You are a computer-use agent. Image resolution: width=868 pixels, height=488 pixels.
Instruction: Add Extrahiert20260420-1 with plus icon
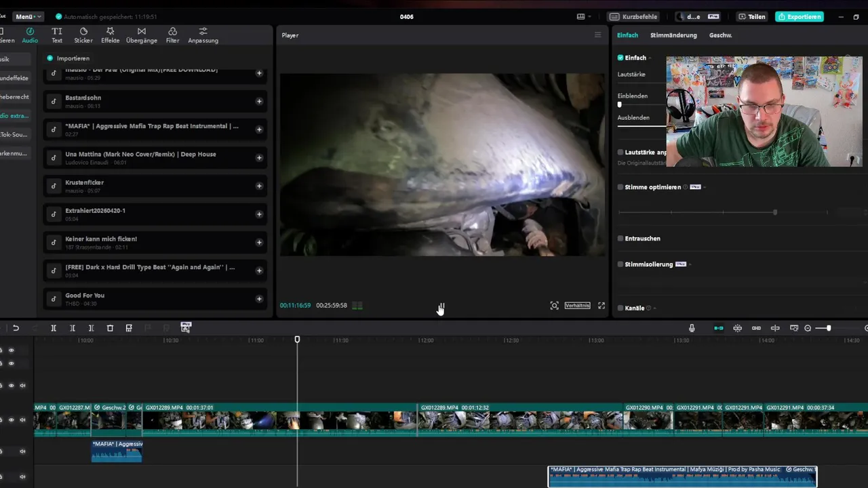[259, 214]
